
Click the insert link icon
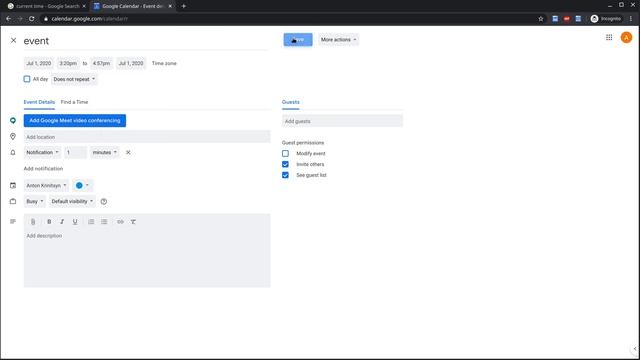[x=120, y=222]
